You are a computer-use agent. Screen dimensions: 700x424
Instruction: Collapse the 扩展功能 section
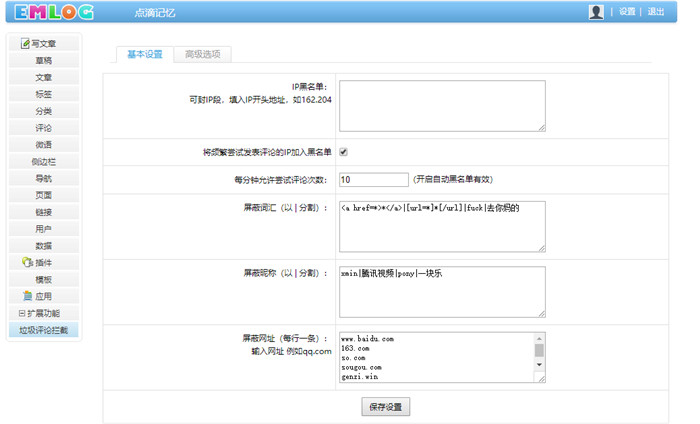(x=21, y=313)
